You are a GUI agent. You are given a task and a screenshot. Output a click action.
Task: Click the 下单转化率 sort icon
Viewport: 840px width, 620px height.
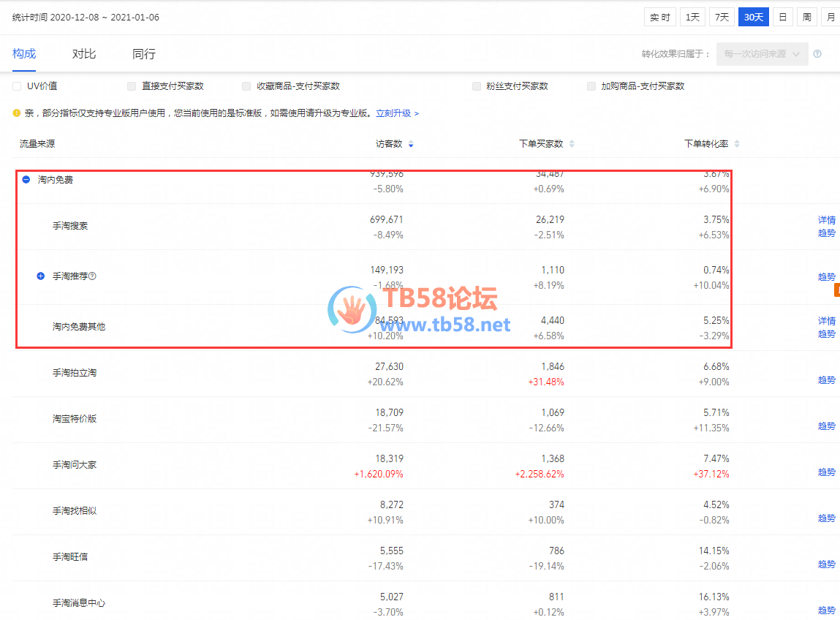tap(737, 145)
